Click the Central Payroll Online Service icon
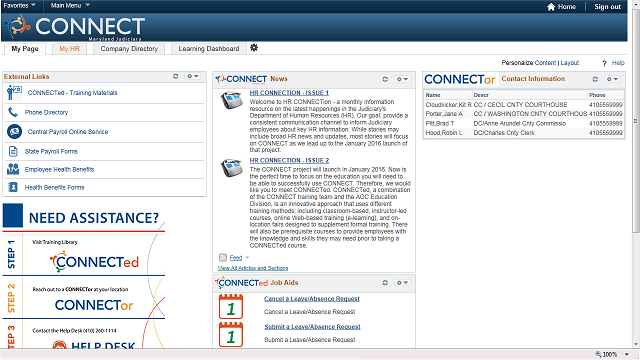The image size is (640, 360). point(14,131)
